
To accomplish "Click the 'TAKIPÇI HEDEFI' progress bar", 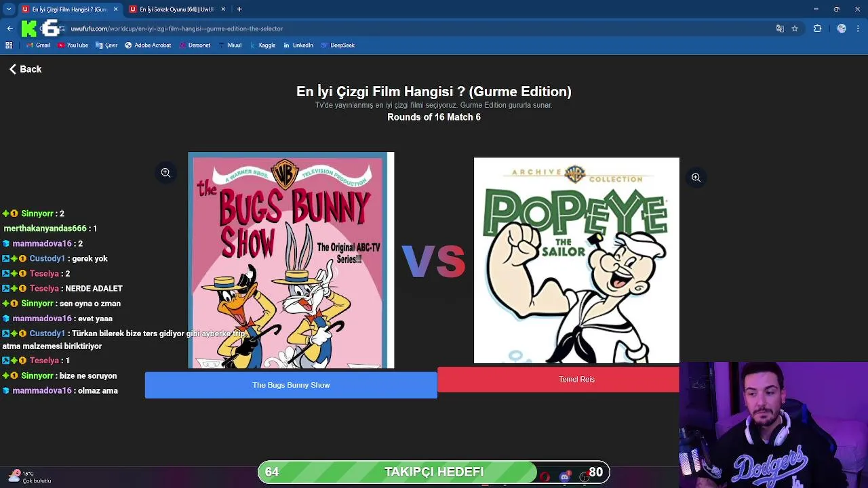I will tap(434, 472).
